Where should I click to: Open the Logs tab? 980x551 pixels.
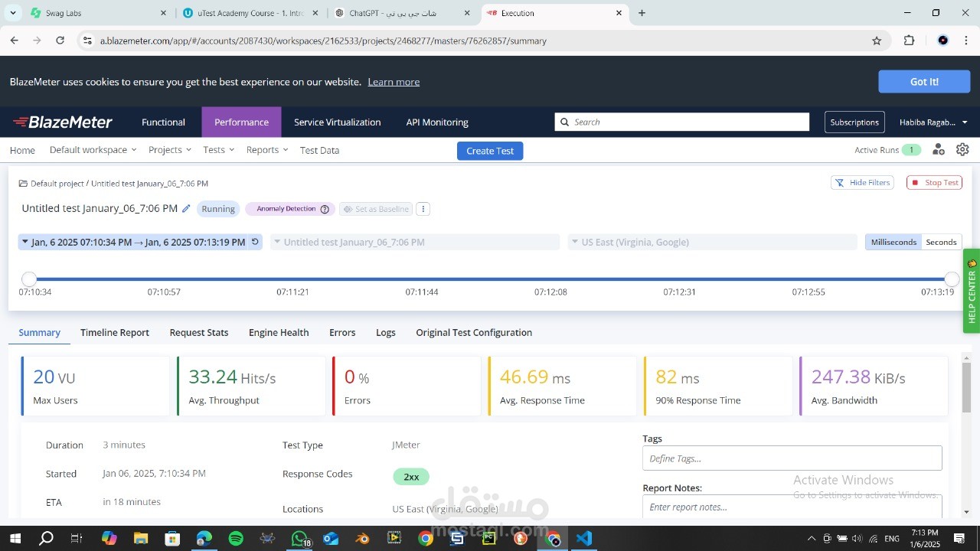[386, 332]
